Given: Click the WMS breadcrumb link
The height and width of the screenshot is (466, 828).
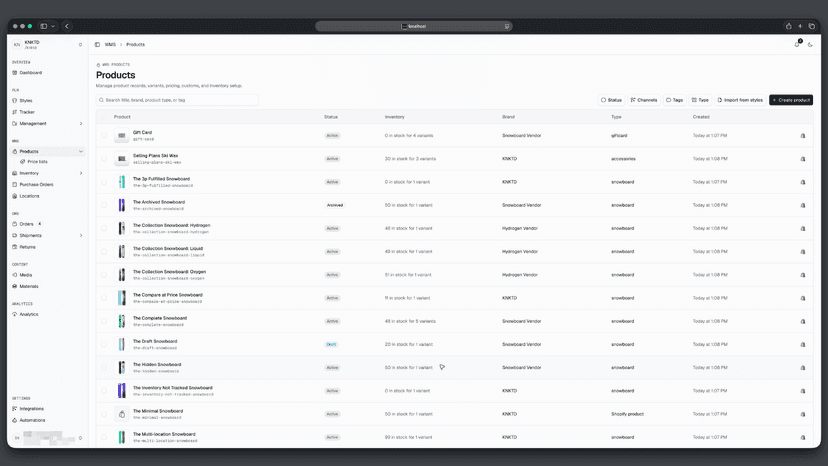Looking at the screenshot, I should (x=110, y=44).
